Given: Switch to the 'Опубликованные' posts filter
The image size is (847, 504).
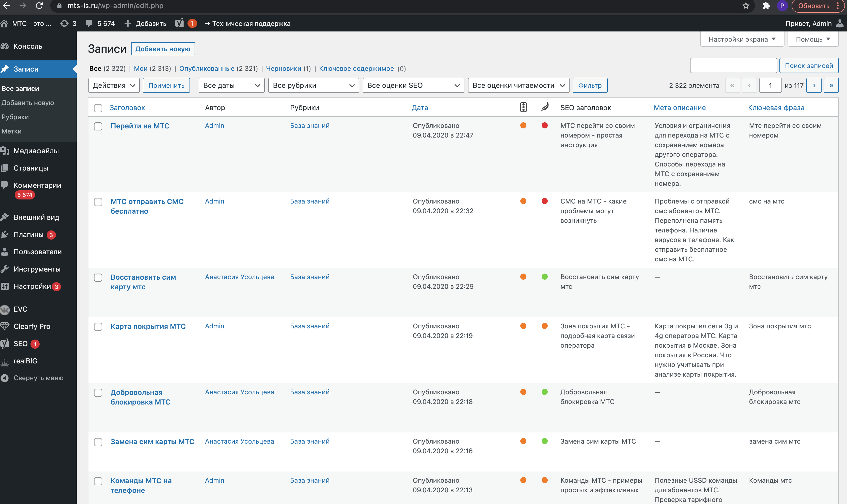Looking at the screenshot, I should coord(207,68).
